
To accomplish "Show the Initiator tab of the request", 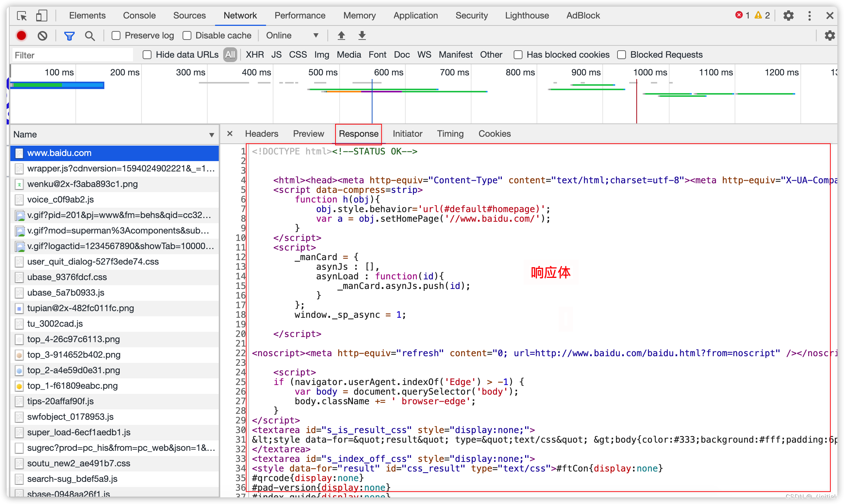I will point(408,134).
